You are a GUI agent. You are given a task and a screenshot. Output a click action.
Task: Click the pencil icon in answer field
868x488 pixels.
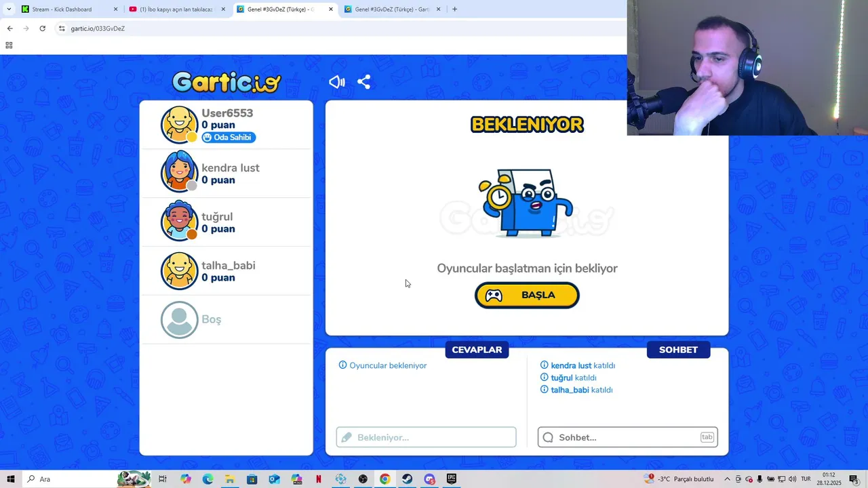(347, 437)
